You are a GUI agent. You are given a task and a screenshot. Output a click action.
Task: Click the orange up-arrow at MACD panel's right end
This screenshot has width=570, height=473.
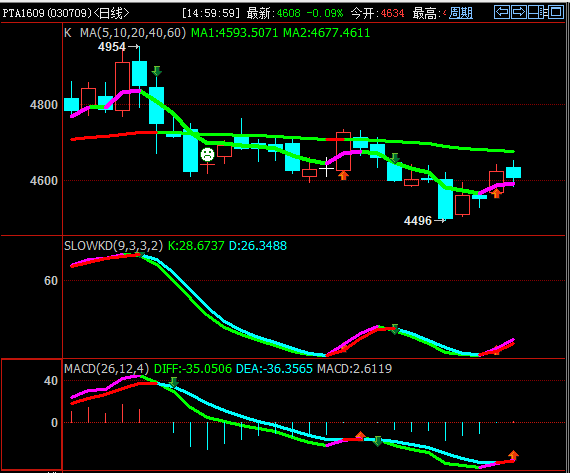(513, 455)
